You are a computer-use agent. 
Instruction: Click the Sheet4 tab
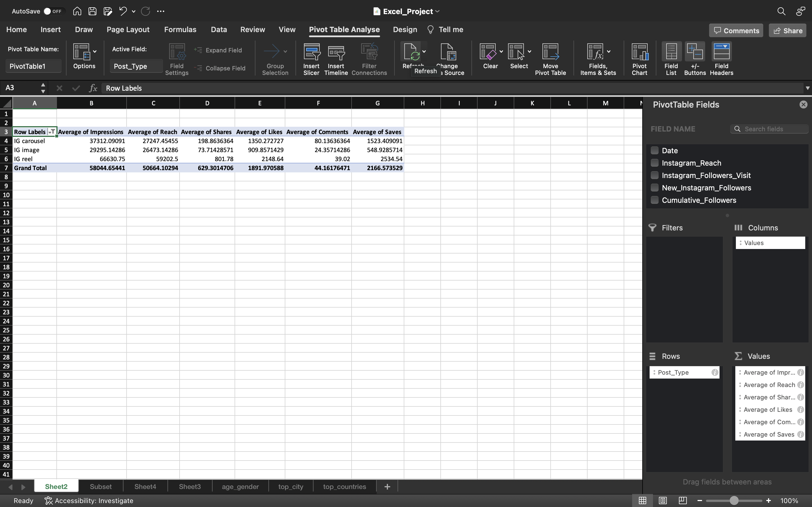145,486
